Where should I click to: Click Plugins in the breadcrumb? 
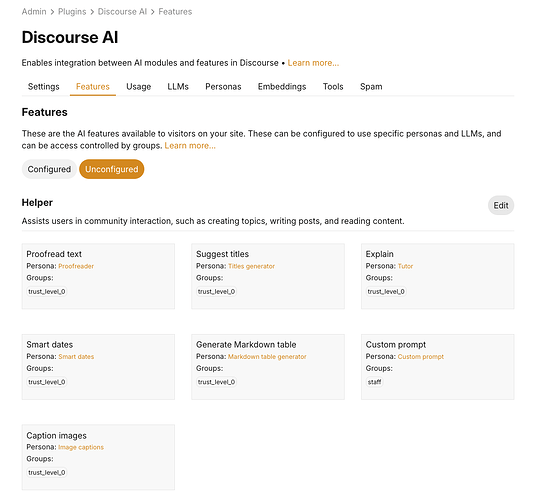[72, 12]
